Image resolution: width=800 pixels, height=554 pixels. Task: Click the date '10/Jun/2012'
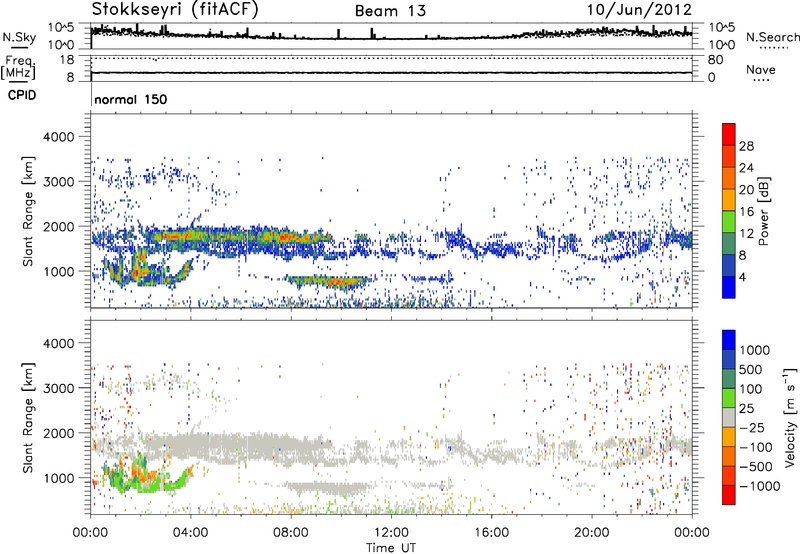click(639, 10)
